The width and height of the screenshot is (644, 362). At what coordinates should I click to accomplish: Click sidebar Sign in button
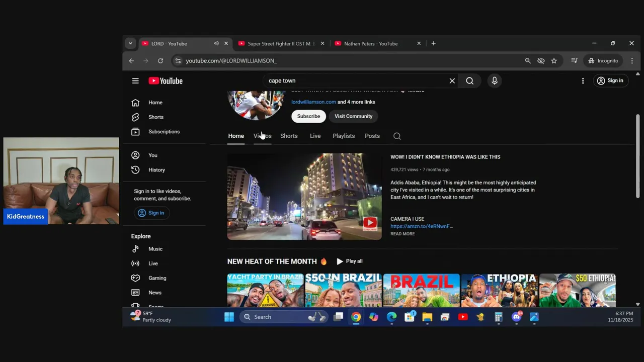[151, 213]
